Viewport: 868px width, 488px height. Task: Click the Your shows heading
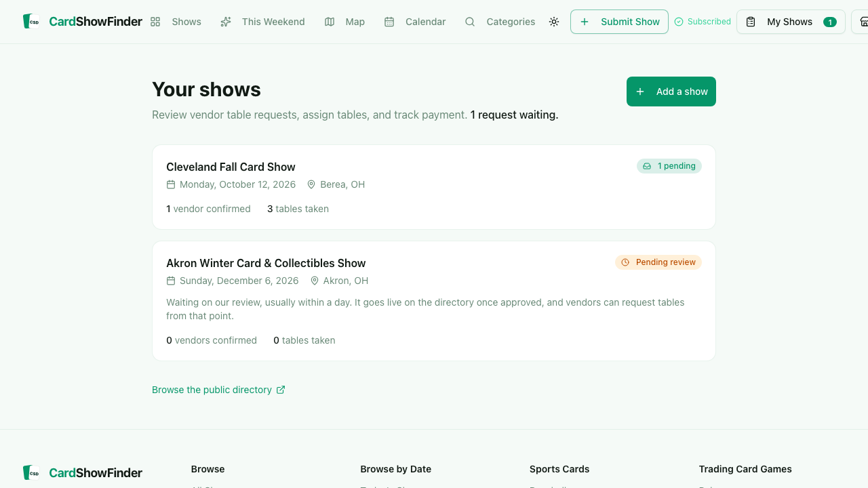[206, 89]
